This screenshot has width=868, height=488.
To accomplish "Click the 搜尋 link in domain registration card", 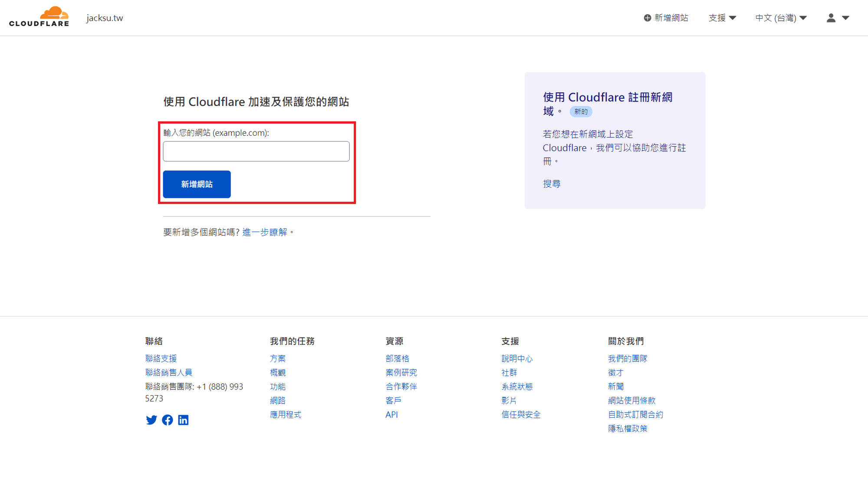I will (552, 184).
